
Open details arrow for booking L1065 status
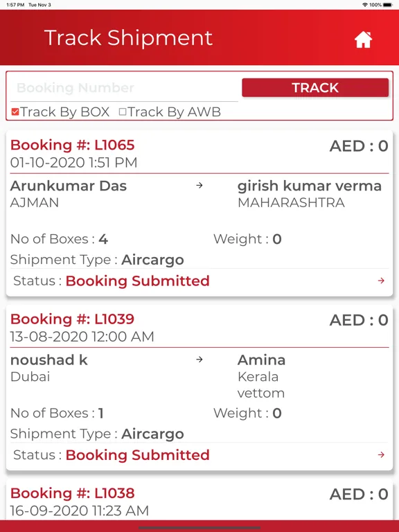[381, 281]
